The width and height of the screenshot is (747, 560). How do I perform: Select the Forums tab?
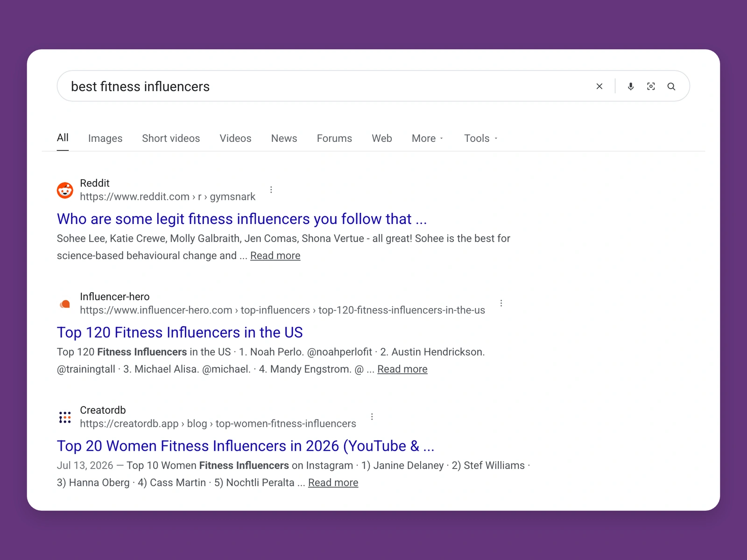pos(334,139)
